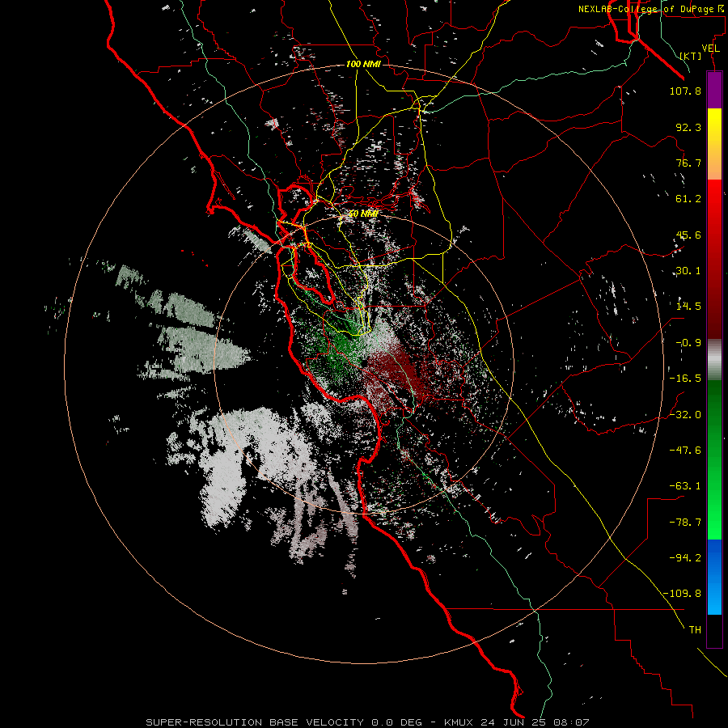The height and width of the screenshot is (728, 728).
Task: Select the 61.2 knot scale value
Action: tap(688, 199)
